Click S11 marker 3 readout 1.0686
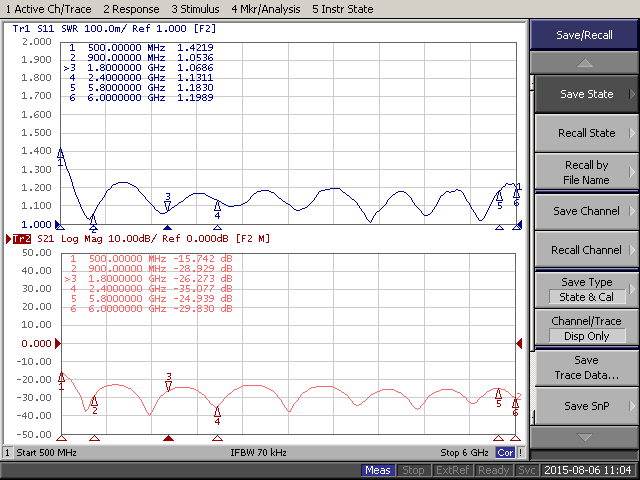 [195, 67]
